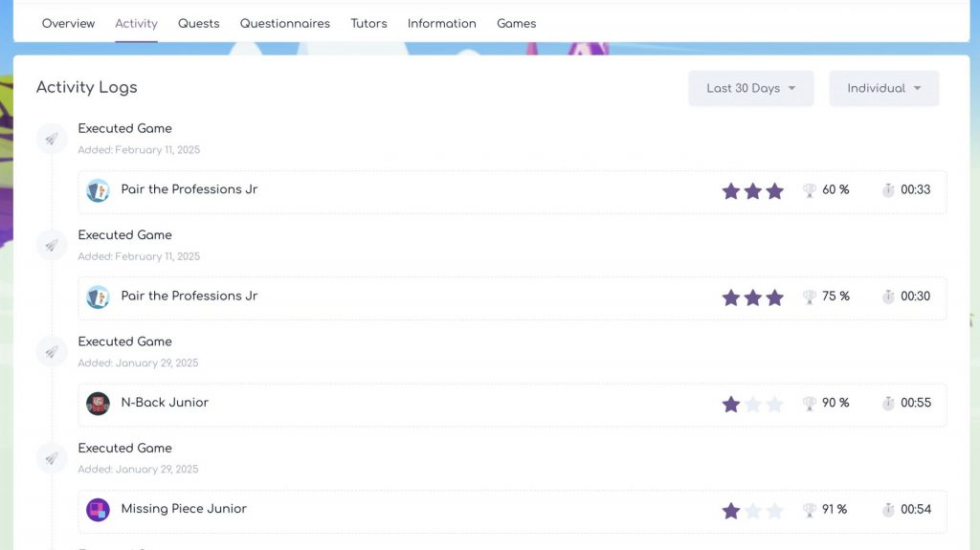
Task: Go to the Questionnaires tab
Action: (x=284, y=23)
